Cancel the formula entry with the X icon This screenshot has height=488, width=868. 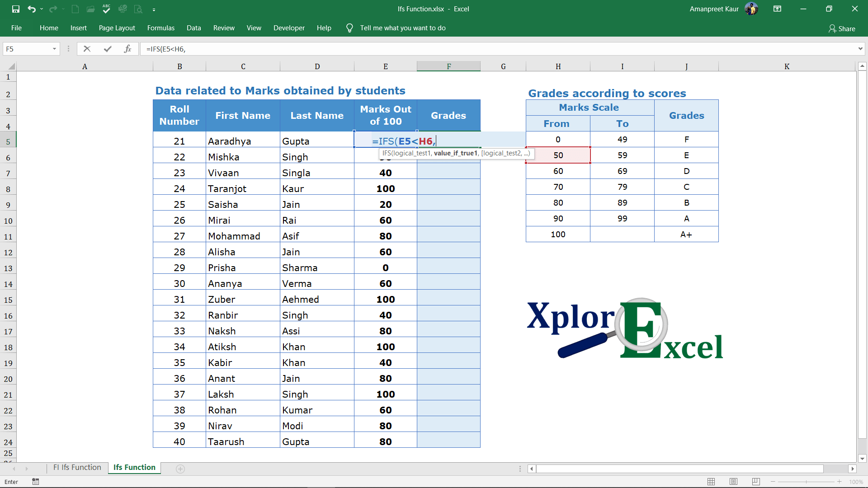tap(87, 48)
